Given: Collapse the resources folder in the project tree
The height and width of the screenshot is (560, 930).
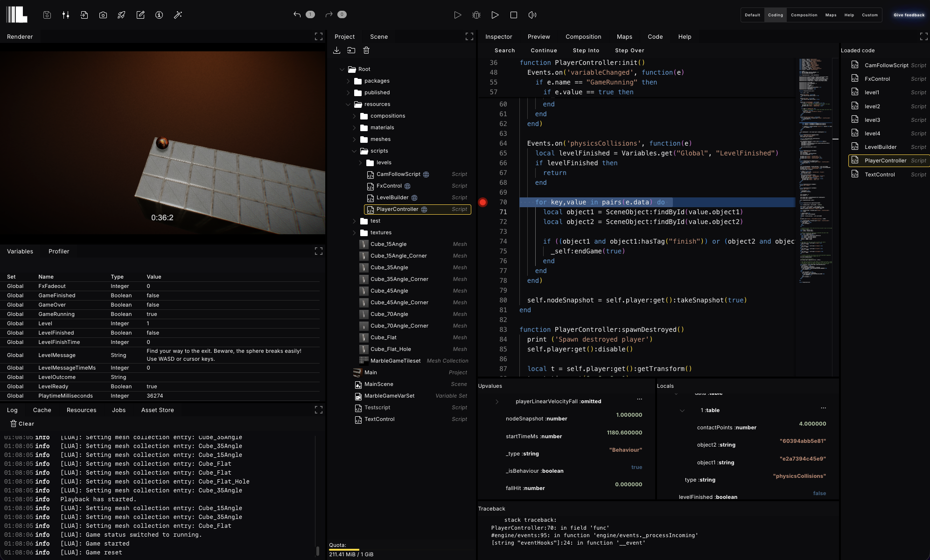Looking at the screenshot, I should (x=349, y=104).
